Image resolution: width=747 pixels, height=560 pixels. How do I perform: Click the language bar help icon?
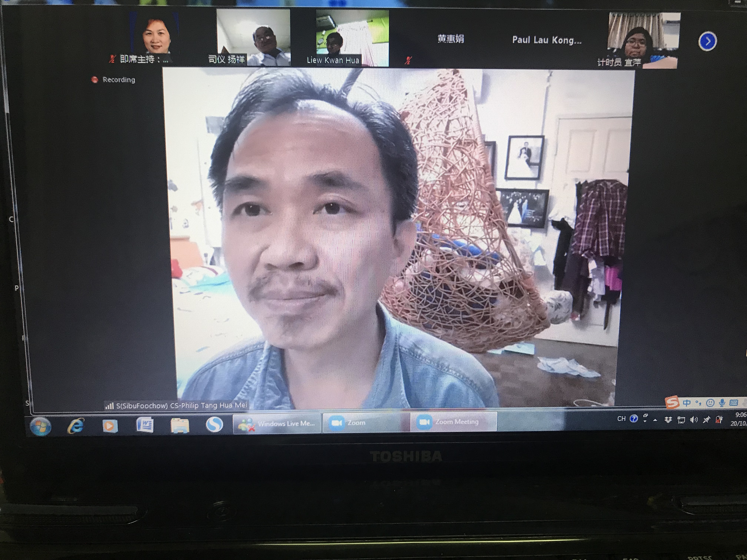(634, 419)
